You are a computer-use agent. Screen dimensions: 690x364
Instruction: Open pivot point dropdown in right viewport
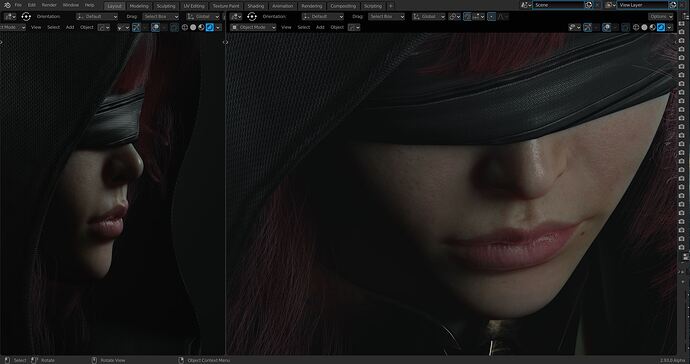tap(454, 17)
